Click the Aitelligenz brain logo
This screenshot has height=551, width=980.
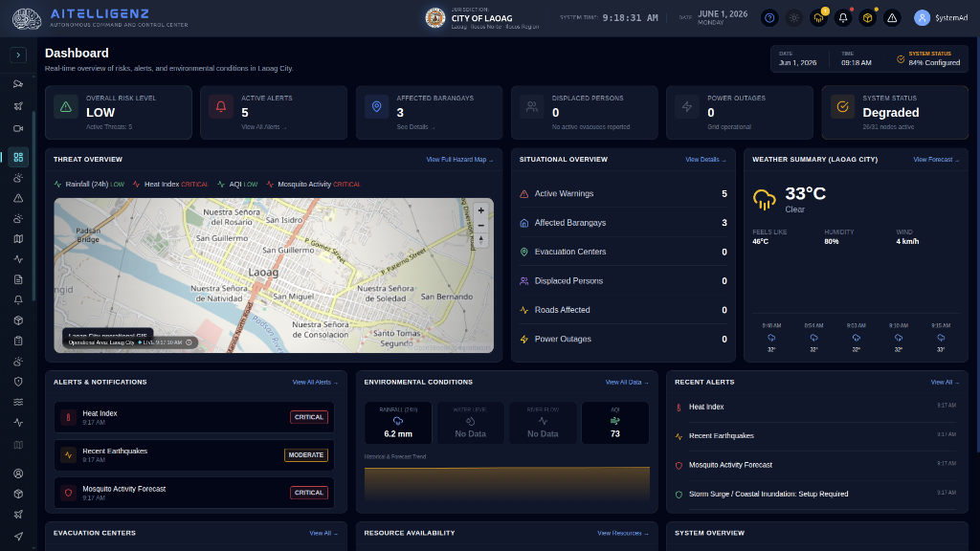point(27,19)
